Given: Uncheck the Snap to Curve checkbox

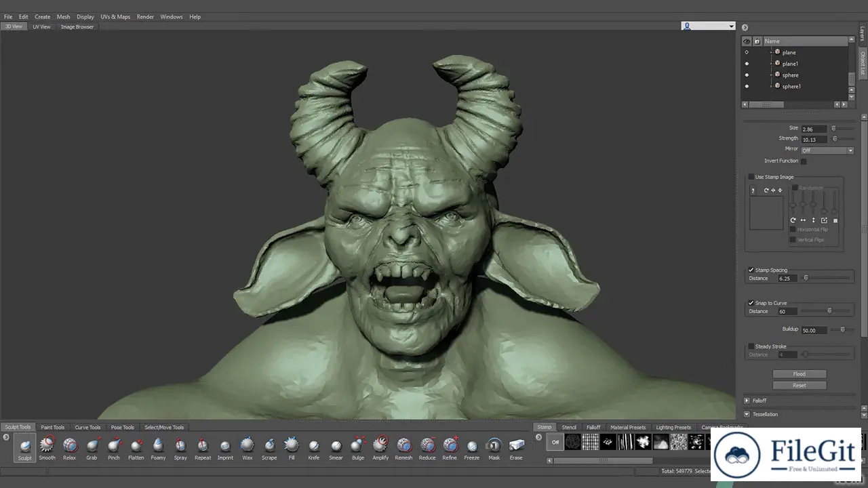Looking at the screenshot, I should click(751, 303).
